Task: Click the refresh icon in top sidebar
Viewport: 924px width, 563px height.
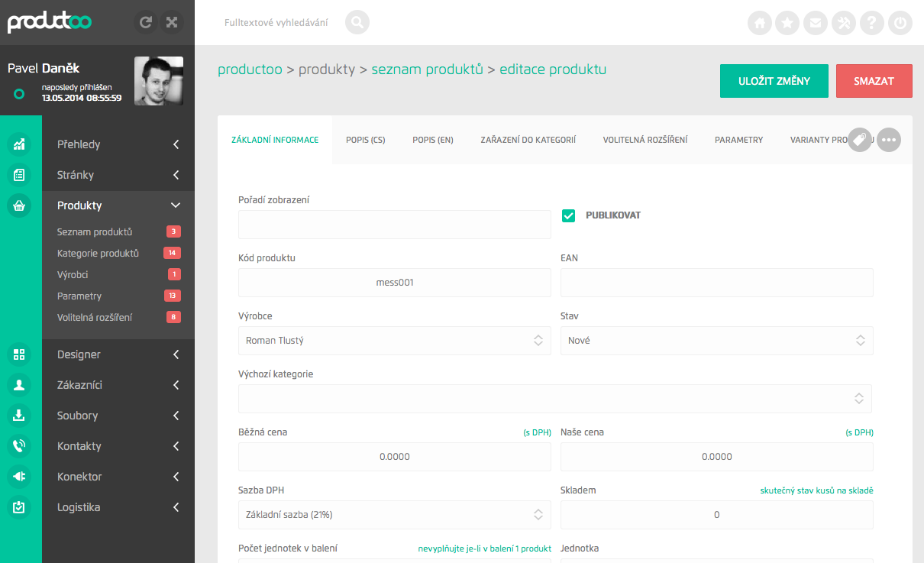Action: pyautogui.click(x=146, y=22)
